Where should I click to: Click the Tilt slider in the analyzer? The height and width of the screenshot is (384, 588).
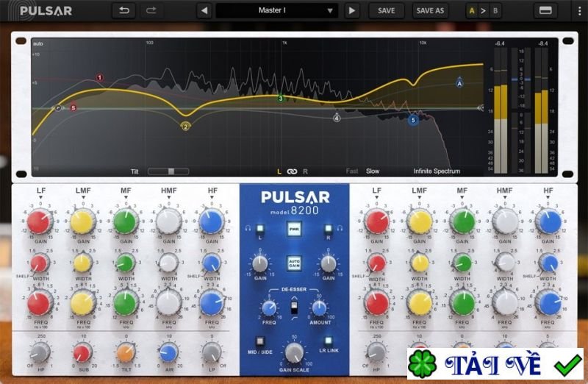(168, 171)
